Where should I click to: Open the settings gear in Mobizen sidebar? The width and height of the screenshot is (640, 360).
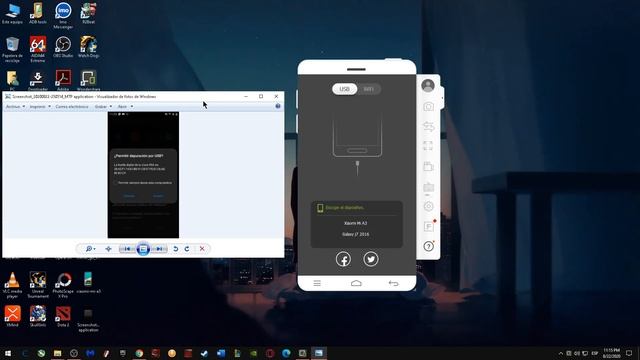428,206
